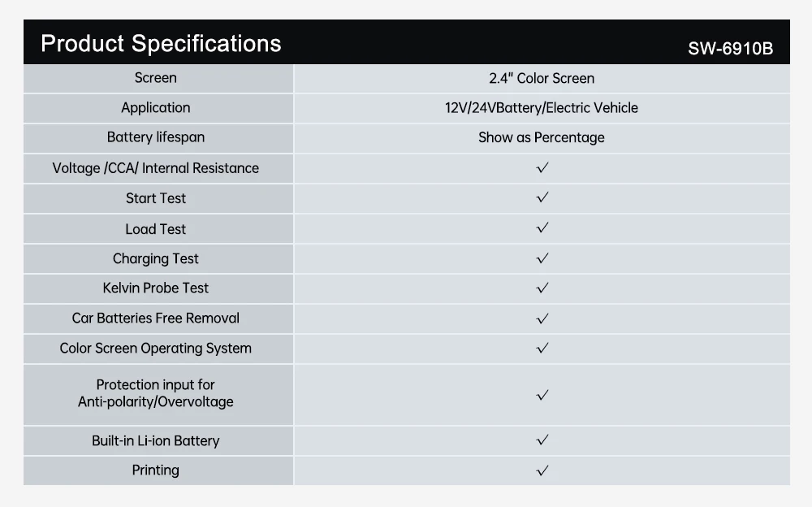Select the Kelvin Probe Test label
Screen dimensions: 812x507
155,288
